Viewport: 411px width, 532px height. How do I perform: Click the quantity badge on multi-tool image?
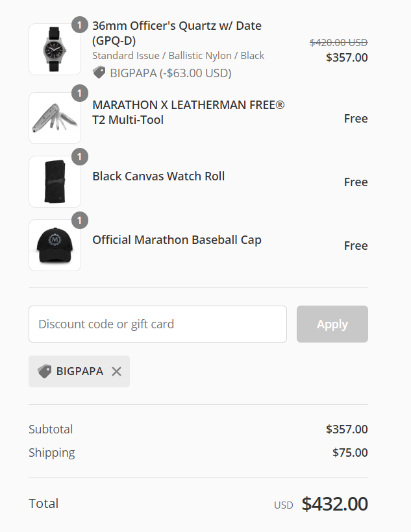point(79,94)
